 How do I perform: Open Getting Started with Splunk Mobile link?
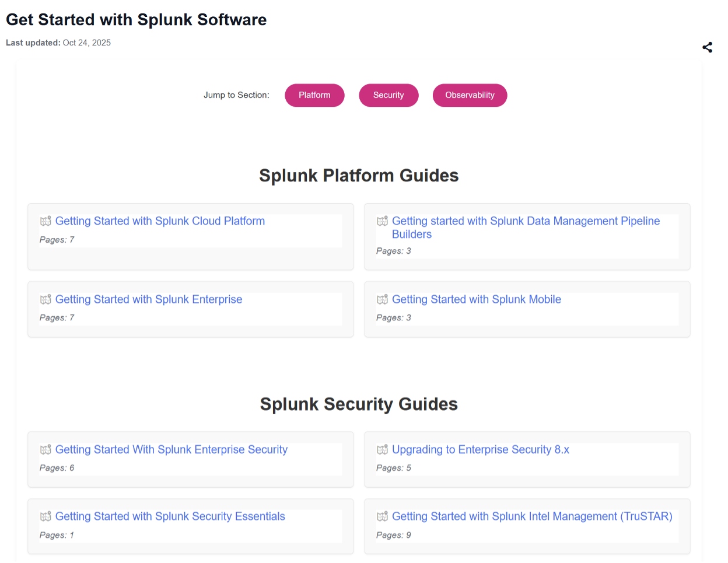(x=476, y=299)
